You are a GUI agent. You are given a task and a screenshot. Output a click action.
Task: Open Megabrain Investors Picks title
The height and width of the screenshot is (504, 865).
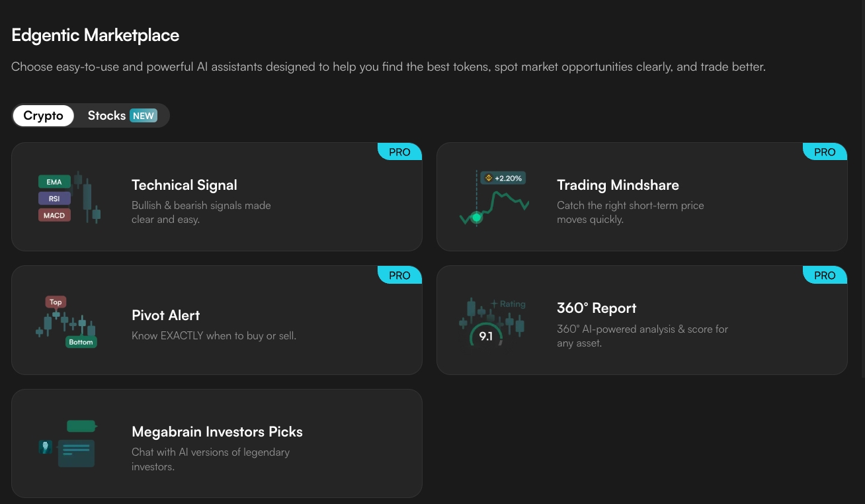(x=217, y=432)
